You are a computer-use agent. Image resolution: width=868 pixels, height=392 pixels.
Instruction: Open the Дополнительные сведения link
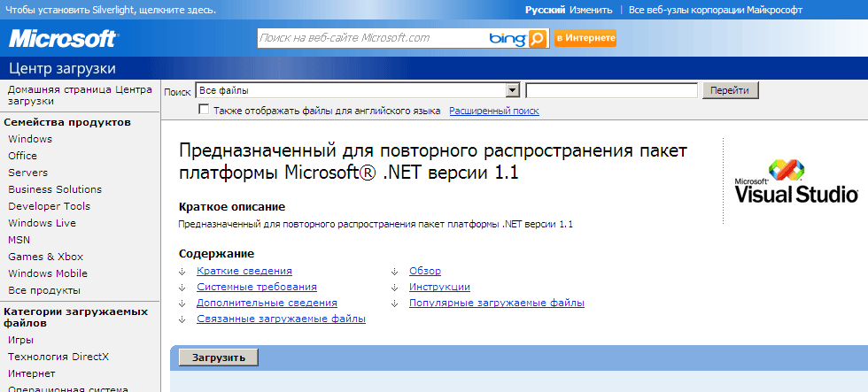(x=267, y=303)
